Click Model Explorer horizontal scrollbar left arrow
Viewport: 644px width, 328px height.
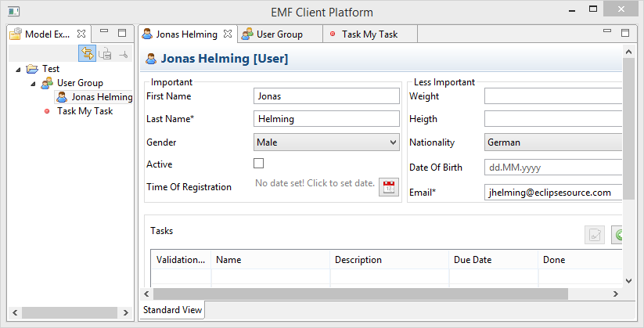tap(15, 313)
